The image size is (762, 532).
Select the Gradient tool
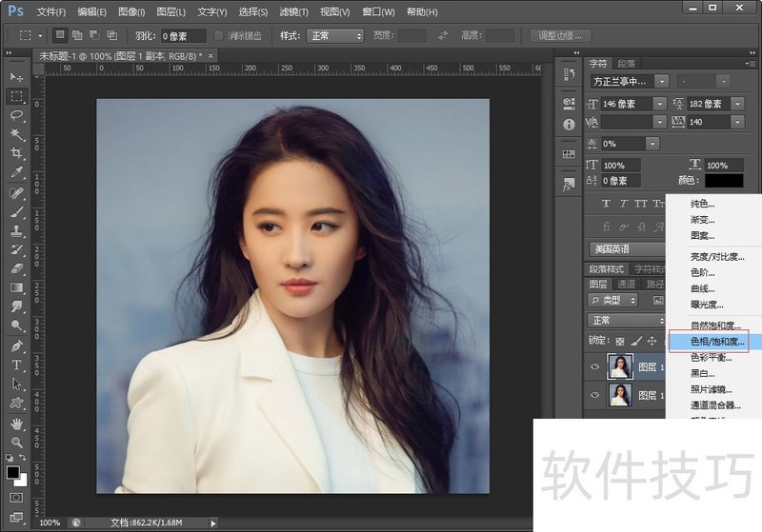(x=16, y=287)
